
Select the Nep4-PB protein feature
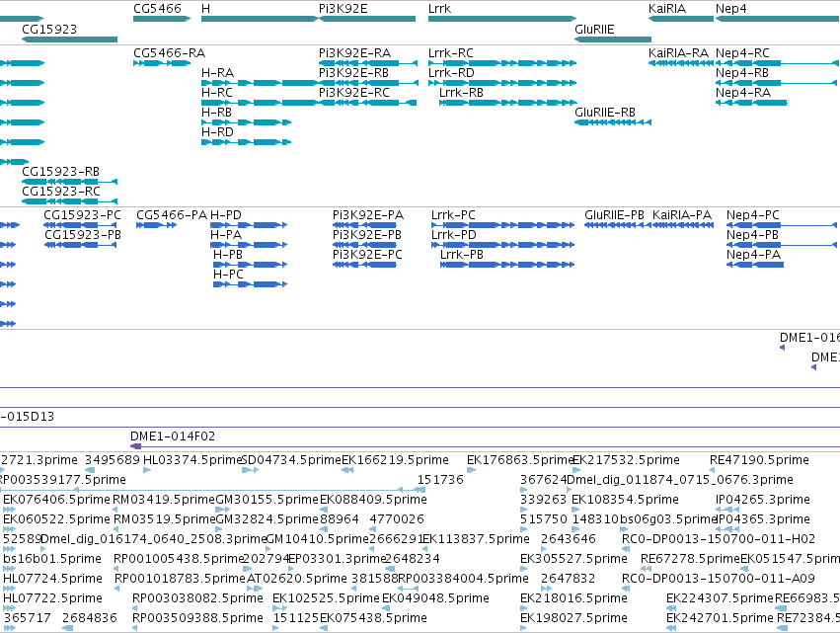(782, 246)
